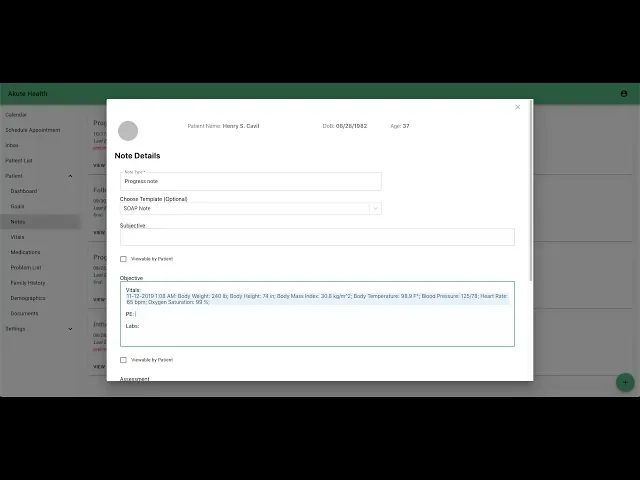Click into the Objective text area
This screenshot has height=480, width=640.
(317, 314)
